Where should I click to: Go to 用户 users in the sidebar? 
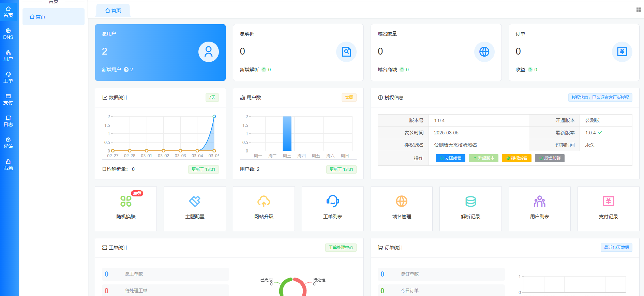pos(8,56)
